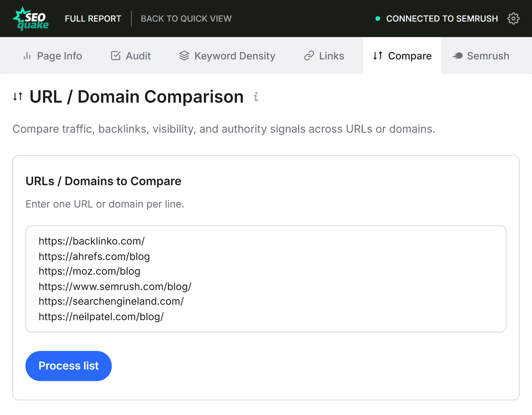
Task: Click BACK TO QUICK VIEW
Action: [x=186, y=19]
